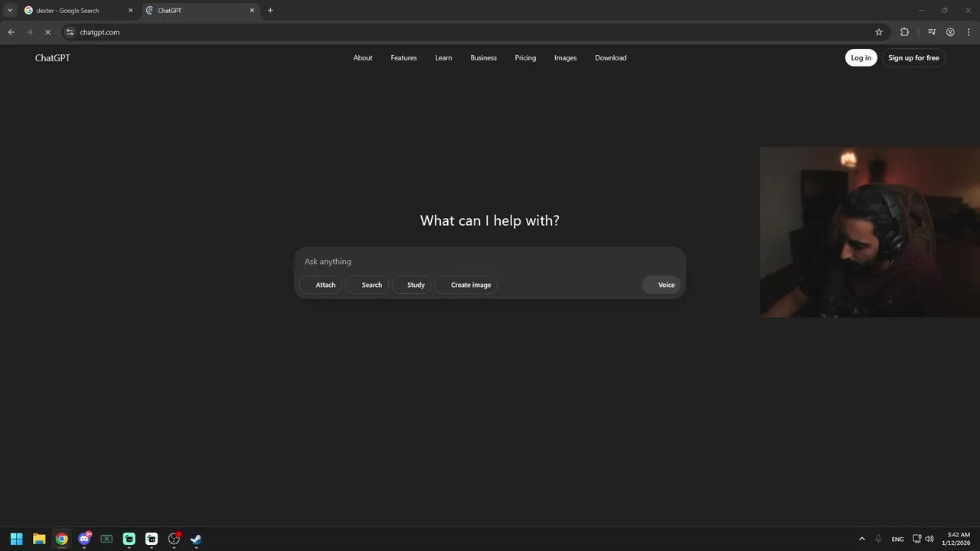Click the ChatGPT logo text

[52, 58]
